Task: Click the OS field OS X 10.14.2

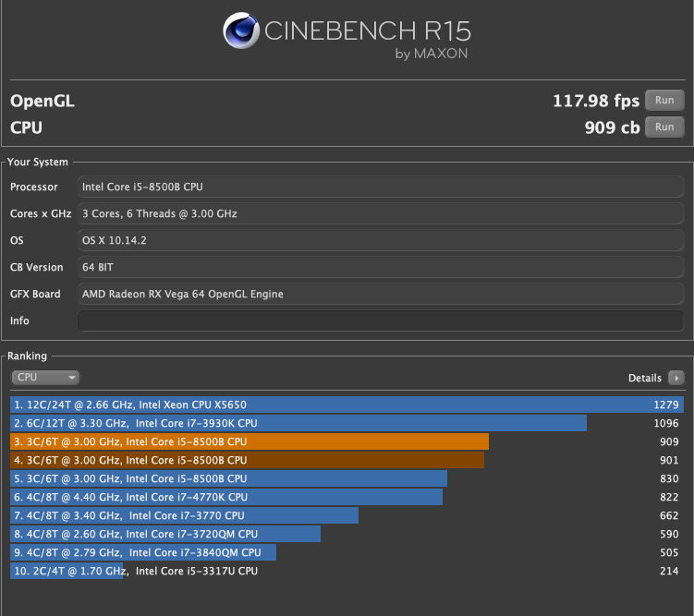Action: click(x=380, y=240)
